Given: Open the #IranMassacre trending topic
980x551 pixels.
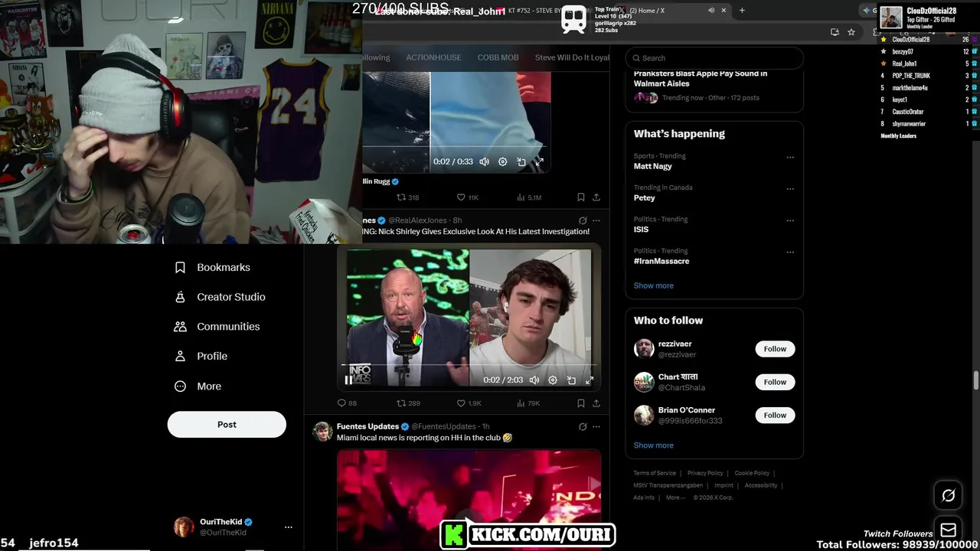Looking at the screenshot, I should (x=661, y=261).
